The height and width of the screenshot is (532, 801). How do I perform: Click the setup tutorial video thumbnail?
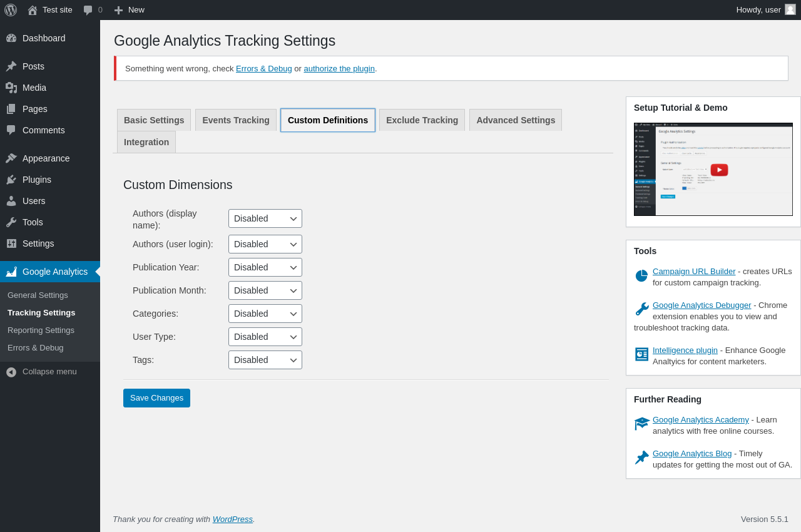pos(713,170)
